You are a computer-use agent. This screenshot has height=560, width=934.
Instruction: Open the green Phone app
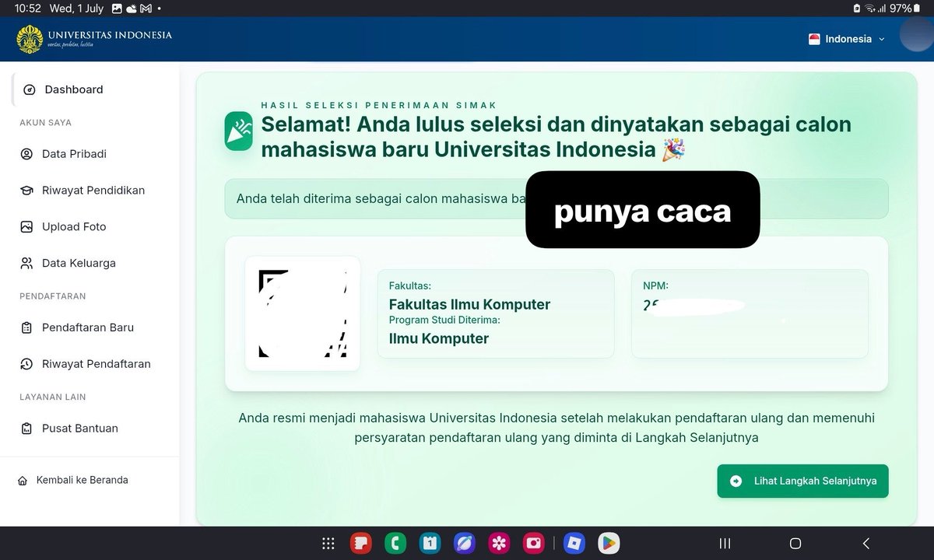click(x=395, y=544)
